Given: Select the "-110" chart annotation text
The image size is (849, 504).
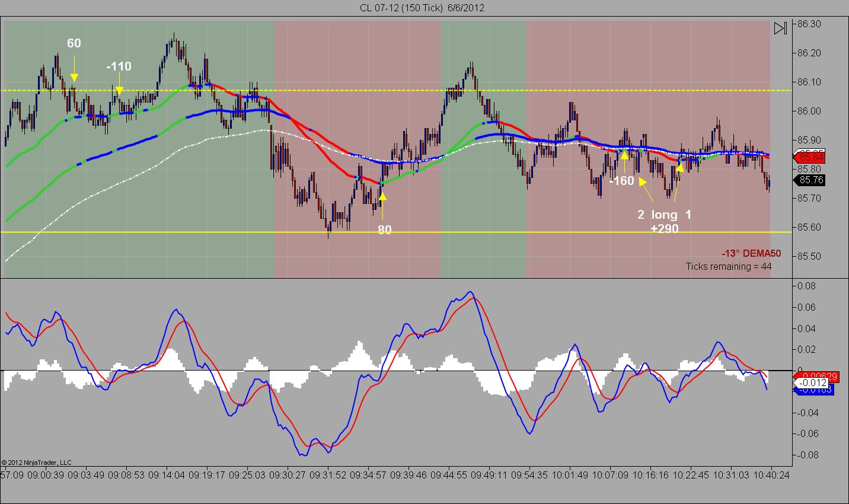Looking at the screenshot, I should (119, 66).
